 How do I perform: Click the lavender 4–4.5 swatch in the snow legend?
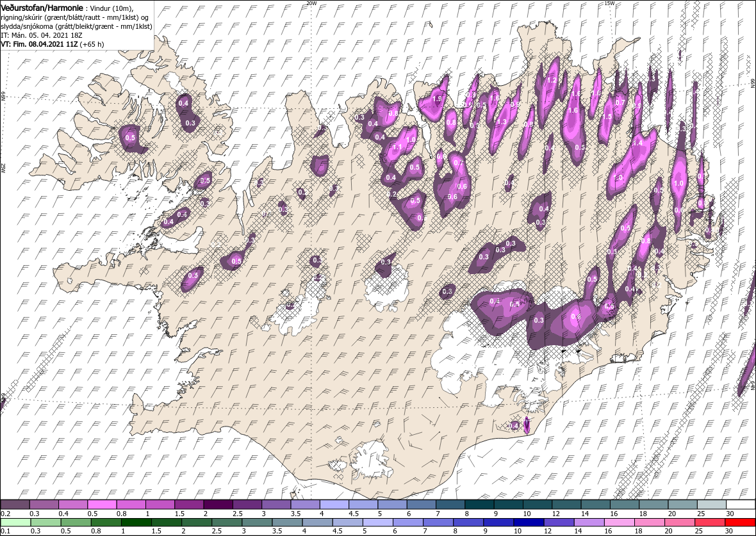[x=334, y=505]
